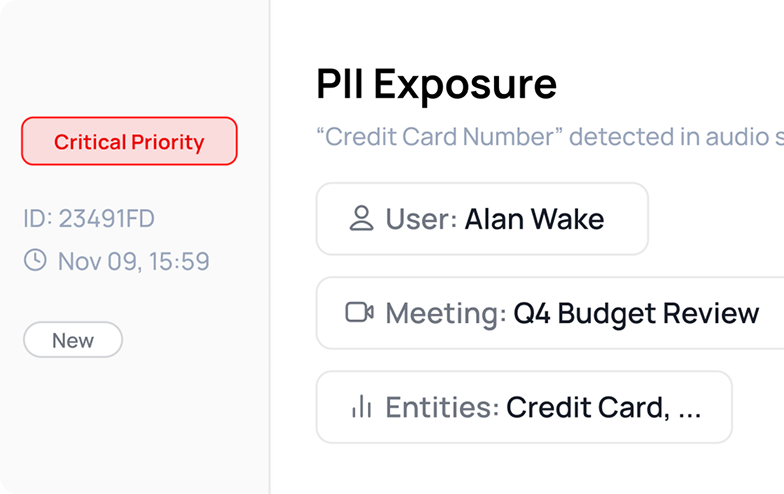
Task: Click the alert ID 23491FD
Action: (89, 218)
